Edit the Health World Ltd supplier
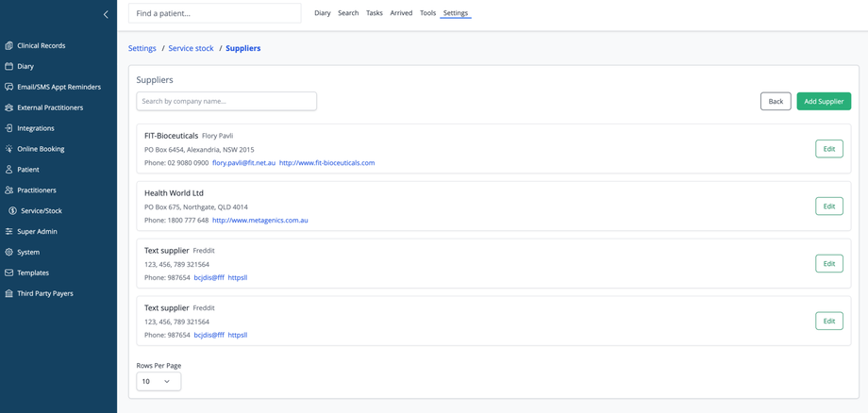Image resolution: width=868 pixels, height=413 pixels. pos(828,206)
